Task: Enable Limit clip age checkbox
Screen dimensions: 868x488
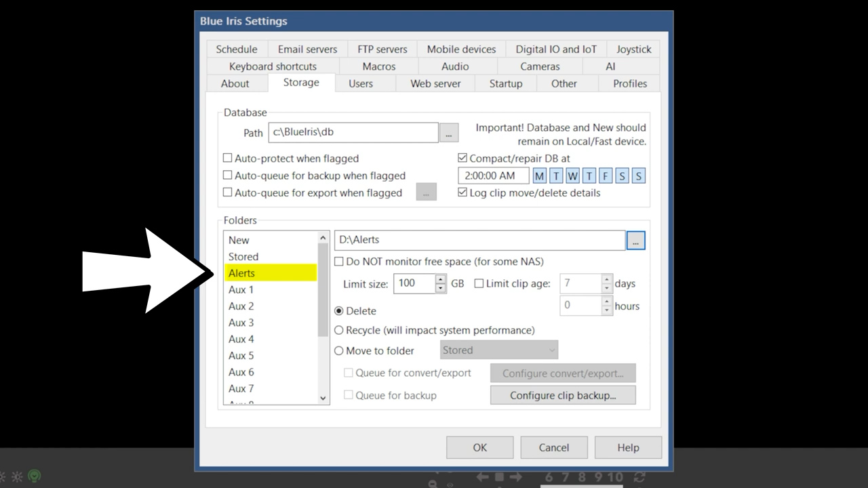Action: click(479, 283)
